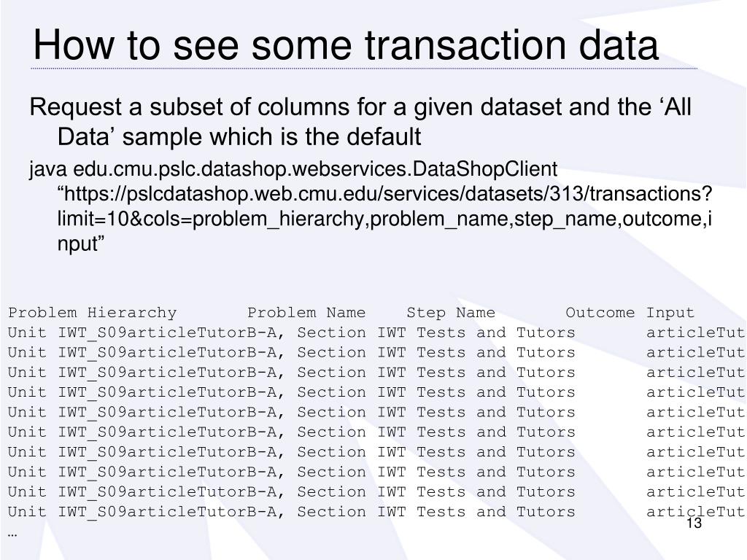The width and height of the screenshot is (747, 560).
Task: Click 'Section IWT Tests and Tutors' in fifth row
Action: tap(436, 413)
